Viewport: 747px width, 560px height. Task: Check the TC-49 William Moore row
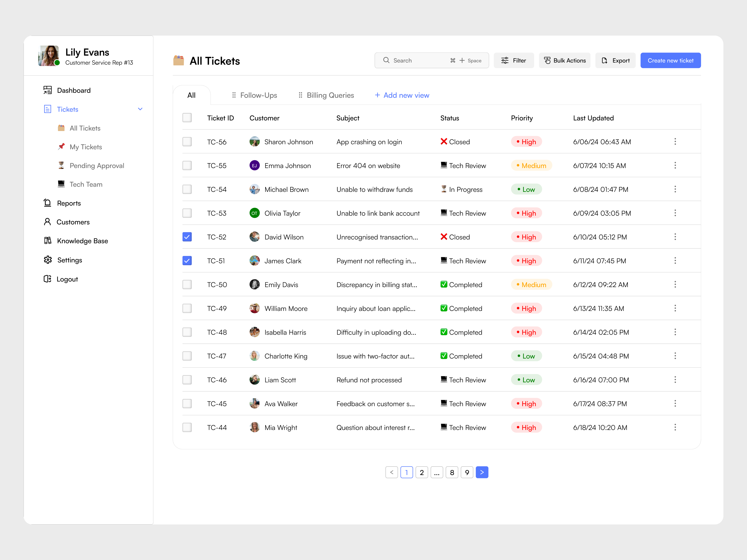[187, 308]
